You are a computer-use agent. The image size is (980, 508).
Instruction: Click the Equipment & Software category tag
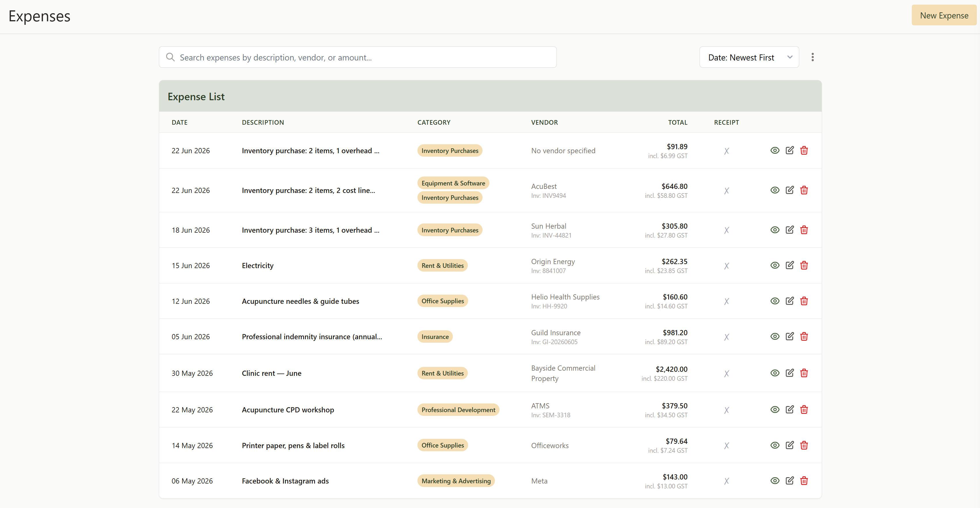453,183
